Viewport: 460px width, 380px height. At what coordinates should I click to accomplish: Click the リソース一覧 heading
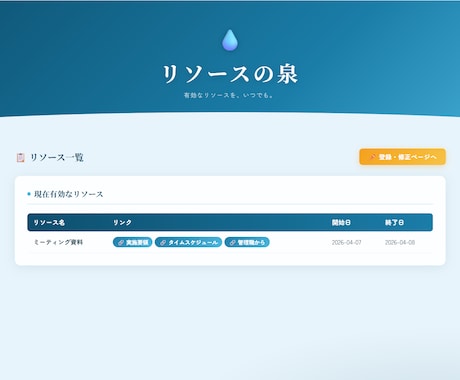(x=57, y=157)
